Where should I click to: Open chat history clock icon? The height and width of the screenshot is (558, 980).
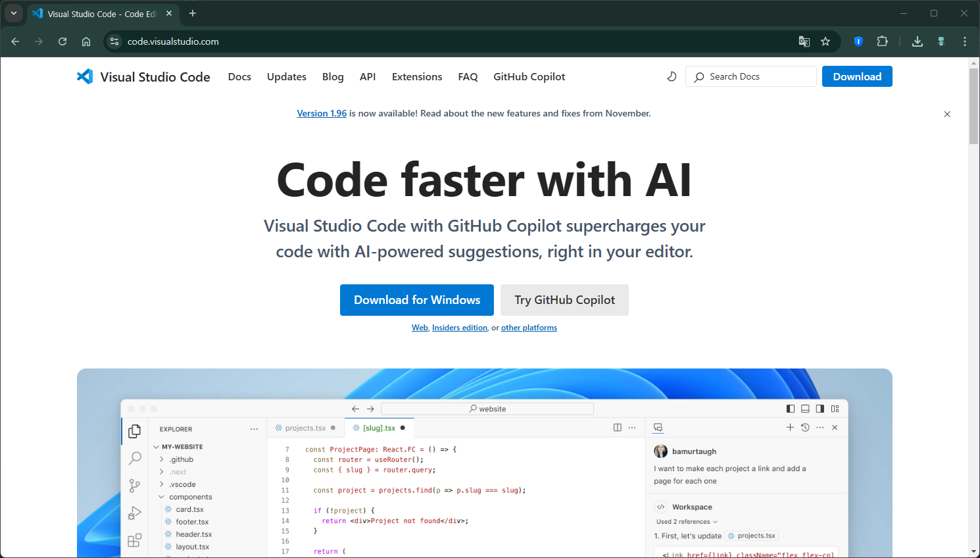tap(805, 428)
